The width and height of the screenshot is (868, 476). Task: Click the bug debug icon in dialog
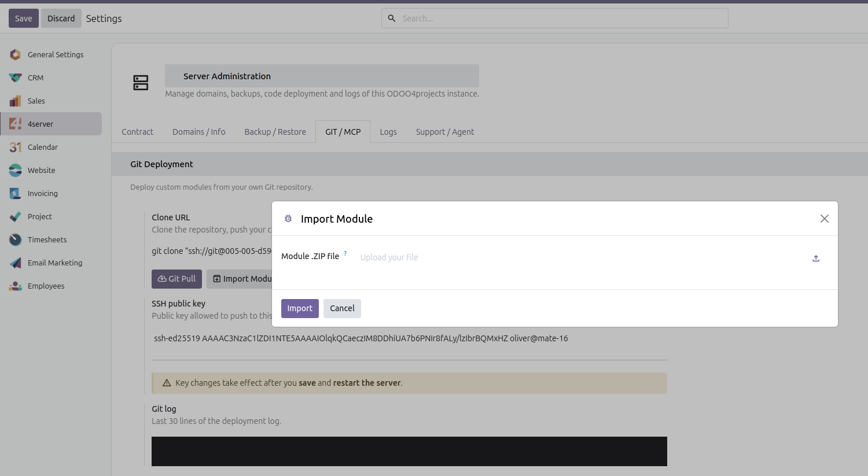[288, 219]
